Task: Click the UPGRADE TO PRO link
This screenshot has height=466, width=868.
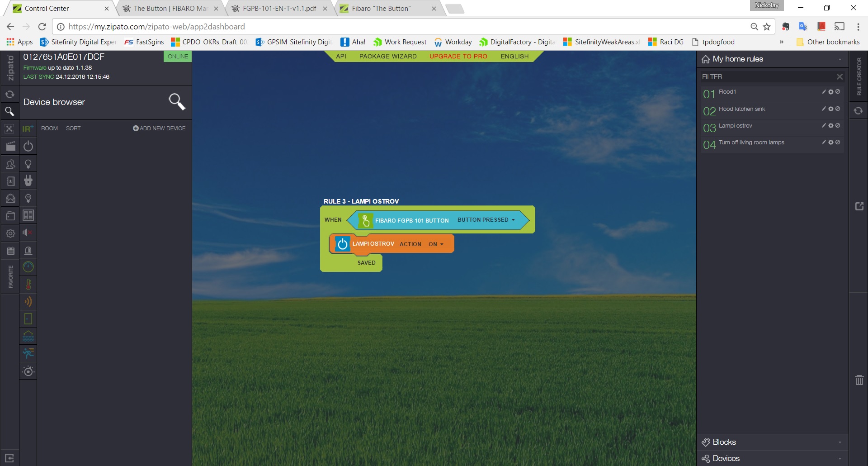Action: tap(458, 57)
